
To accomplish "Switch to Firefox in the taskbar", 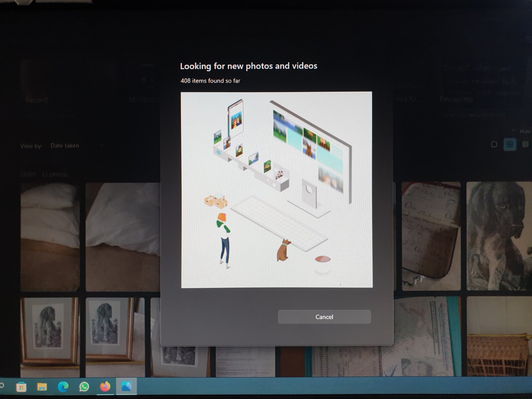I will 105,386.
